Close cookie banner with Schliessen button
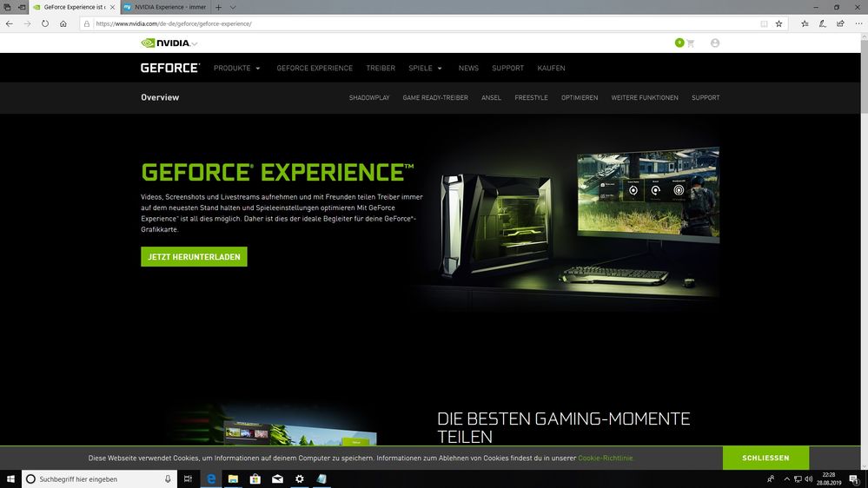The image size is (868, 488). (765, 458)
